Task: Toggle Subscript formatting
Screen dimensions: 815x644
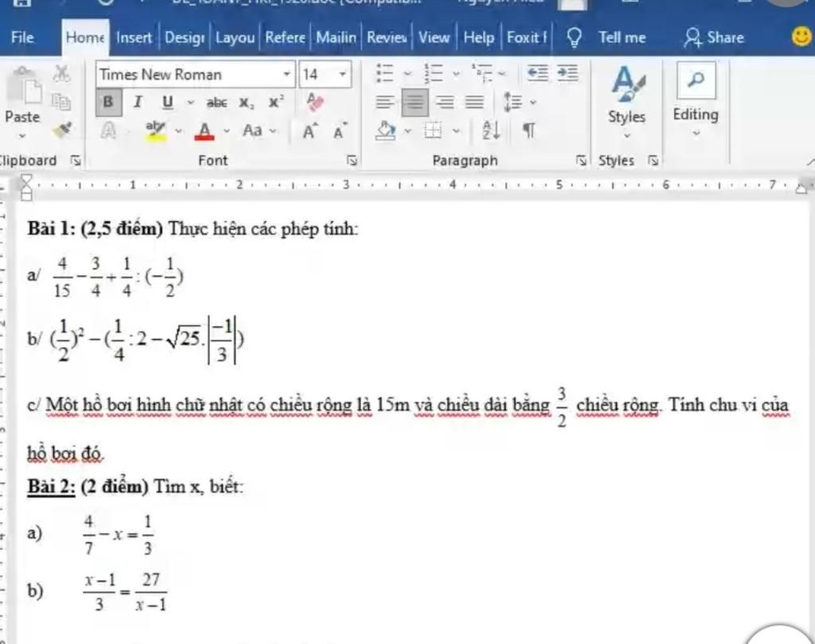Action: 247,103
